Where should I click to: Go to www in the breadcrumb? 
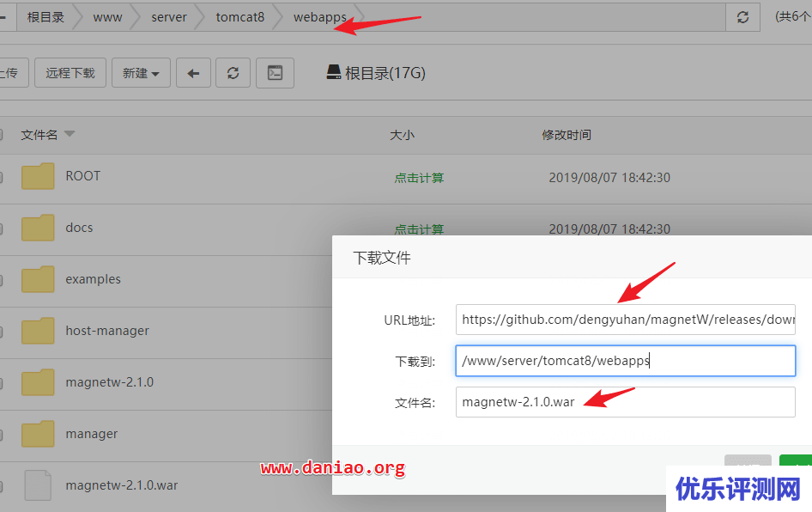coord(107,17)
